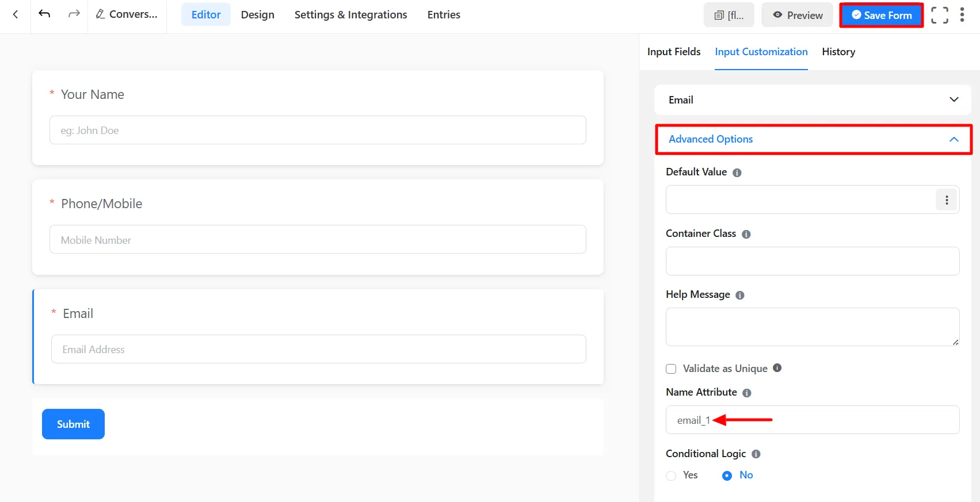
Task: Click the back arrow icon
Action: (16, 14)
